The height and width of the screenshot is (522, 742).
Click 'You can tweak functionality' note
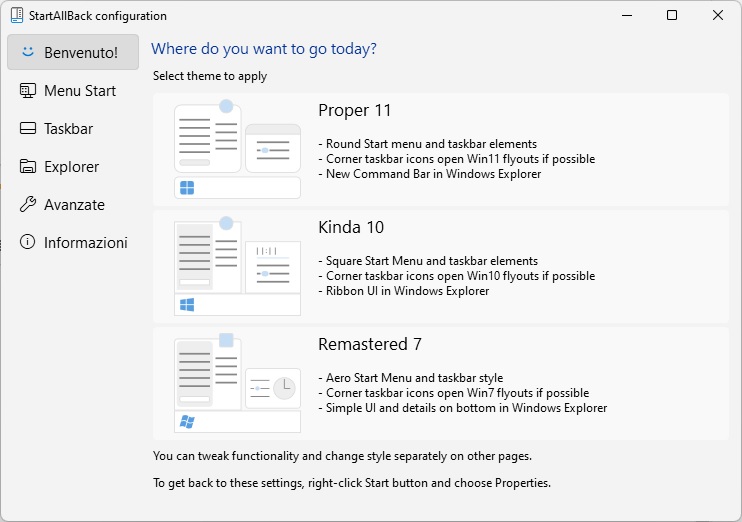tap(342, 456)
